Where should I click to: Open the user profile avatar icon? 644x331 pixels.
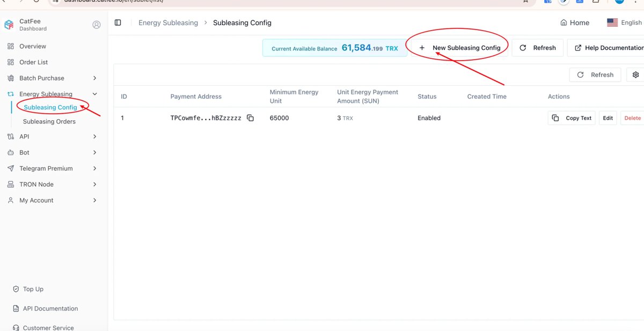(x=97, y=25)
